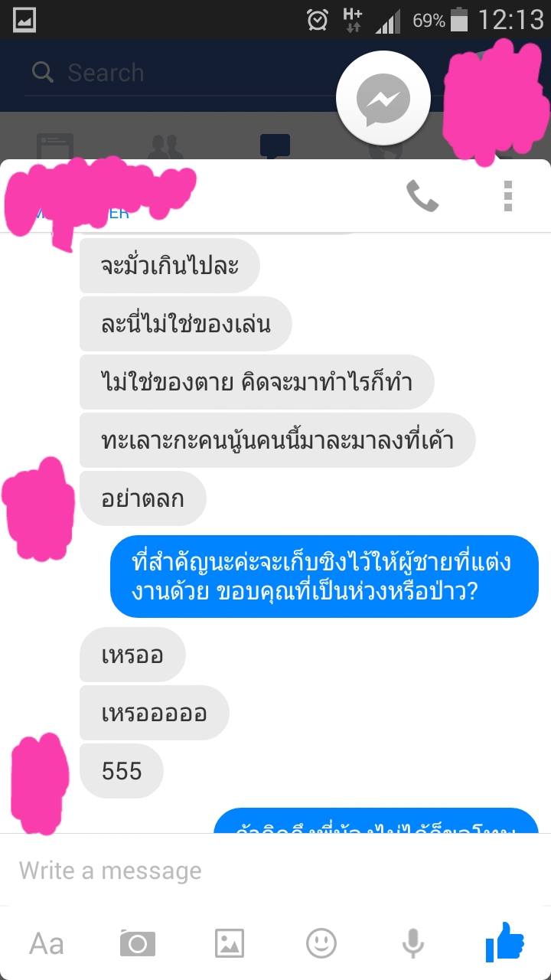Tap the 'อย่าตลก' message bubble
The height and width of the screenshot is (980, 551).
(x=143, y=498)
